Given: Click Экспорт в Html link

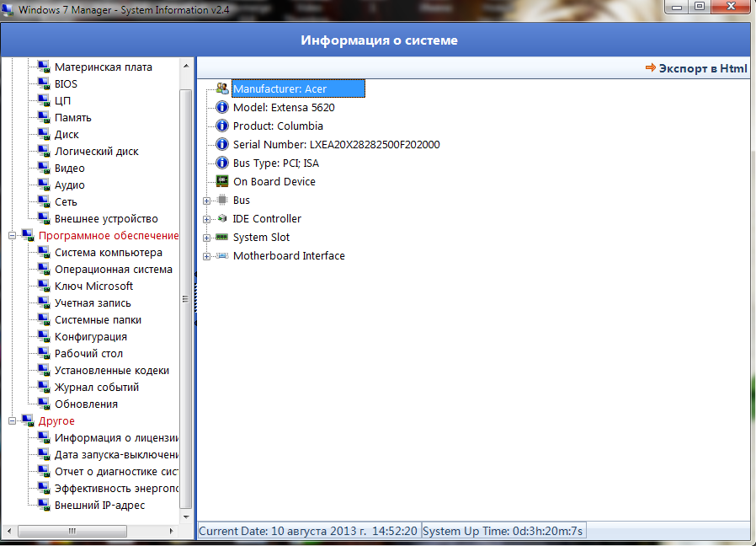Looking at the screenshot, I should 696,68.
